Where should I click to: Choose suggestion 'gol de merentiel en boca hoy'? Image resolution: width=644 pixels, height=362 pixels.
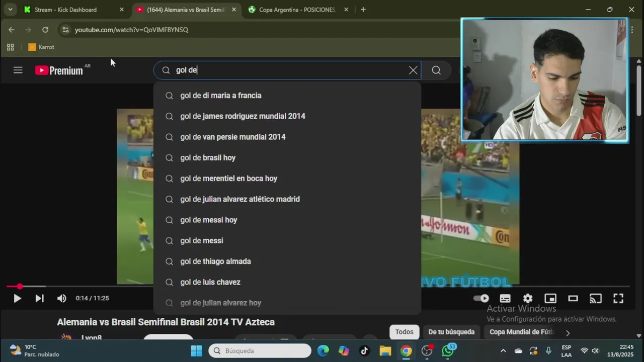287,178
